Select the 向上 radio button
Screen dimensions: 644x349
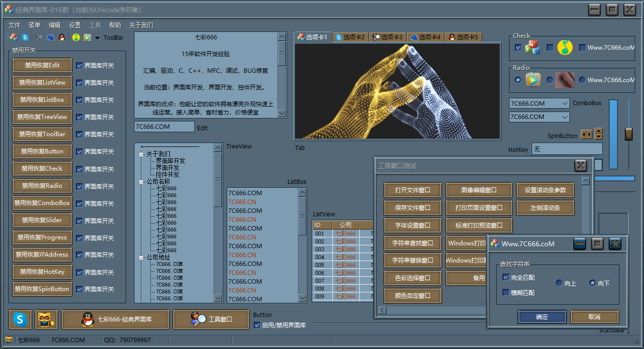560,283
